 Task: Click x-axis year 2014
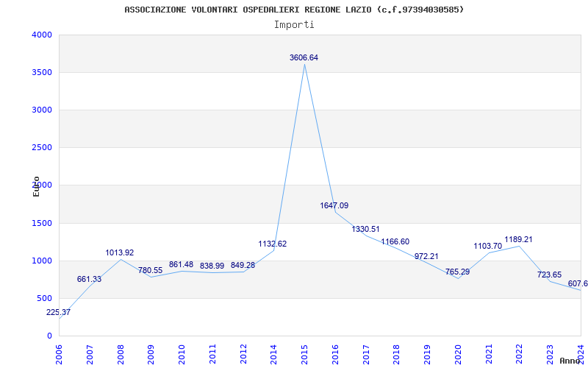(x=273, y=355)
